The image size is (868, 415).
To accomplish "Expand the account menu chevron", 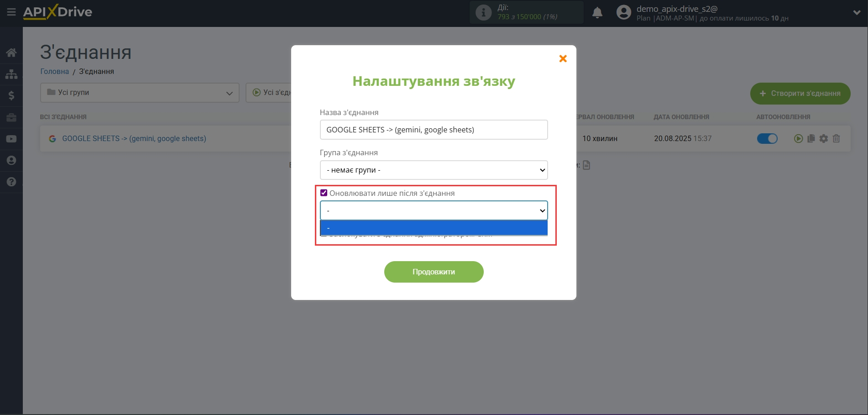I will coord(857,13).
